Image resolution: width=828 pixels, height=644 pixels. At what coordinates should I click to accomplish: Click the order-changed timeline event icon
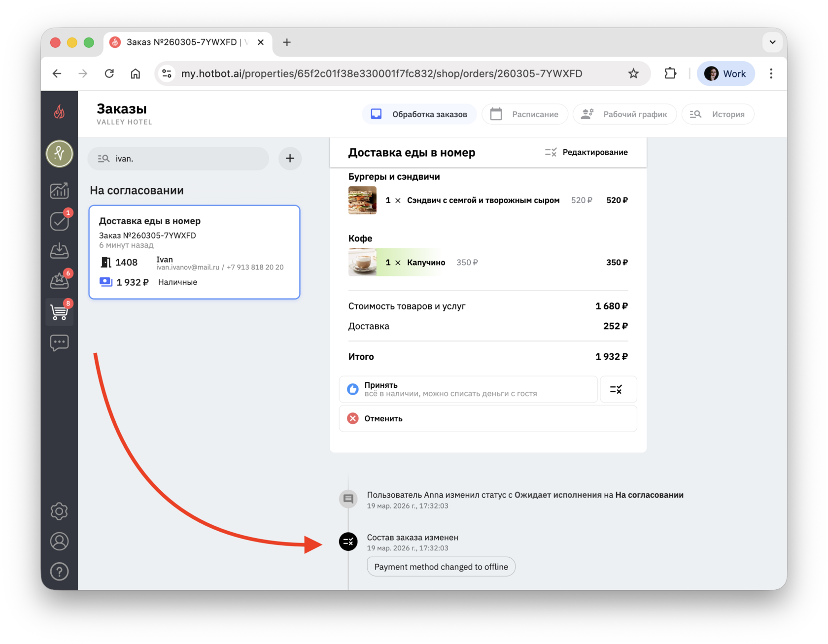(348, 542)
